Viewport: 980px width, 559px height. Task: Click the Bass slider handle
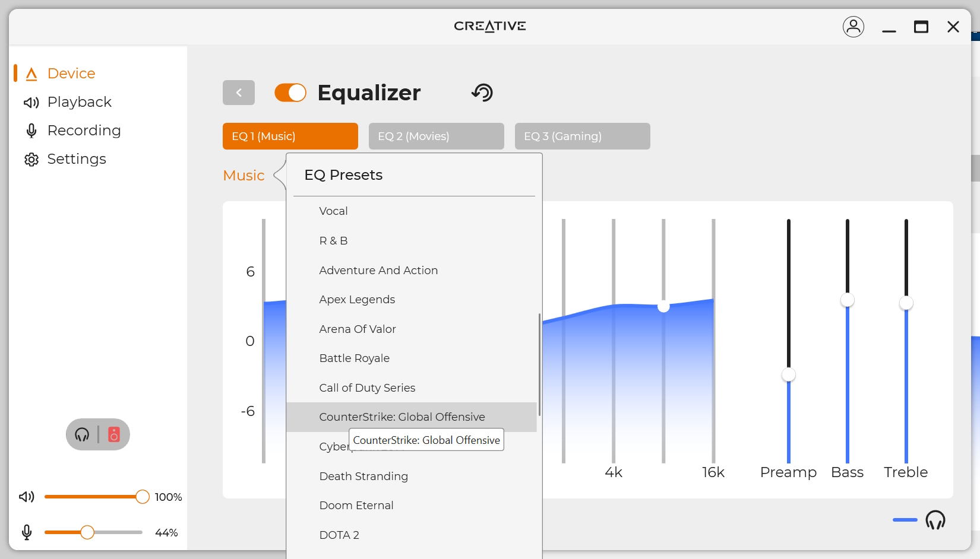847,300
